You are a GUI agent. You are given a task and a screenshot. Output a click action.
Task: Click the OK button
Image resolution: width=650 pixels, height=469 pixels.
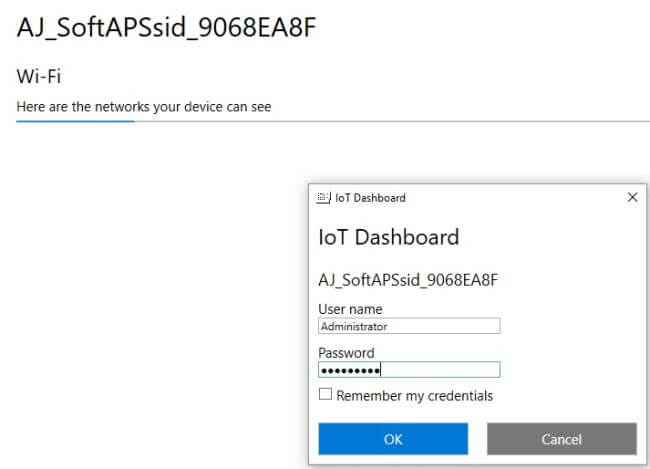point(393,439)
